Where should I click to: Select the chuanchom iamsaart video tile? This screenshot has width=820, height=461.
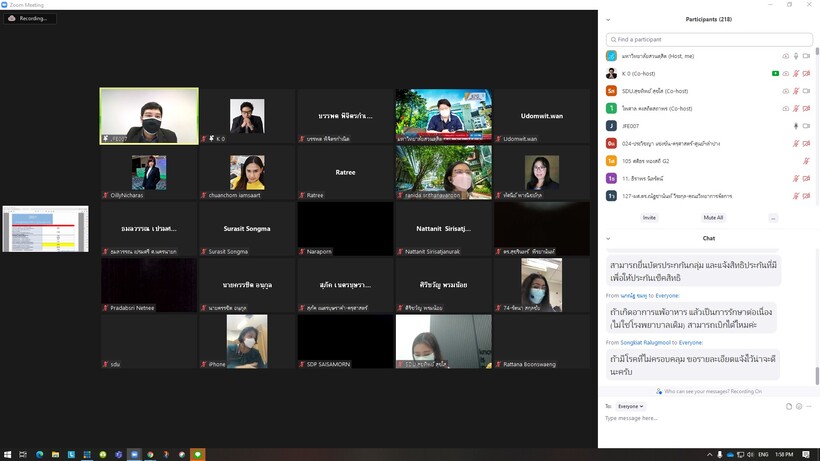click(247, 172)
